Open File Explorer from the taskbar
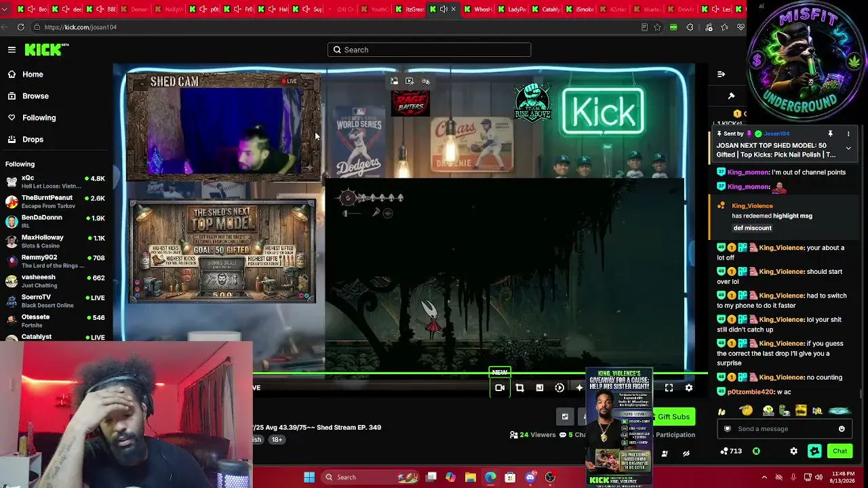Screen dimensions: 868x488 [x=470, y=477]
